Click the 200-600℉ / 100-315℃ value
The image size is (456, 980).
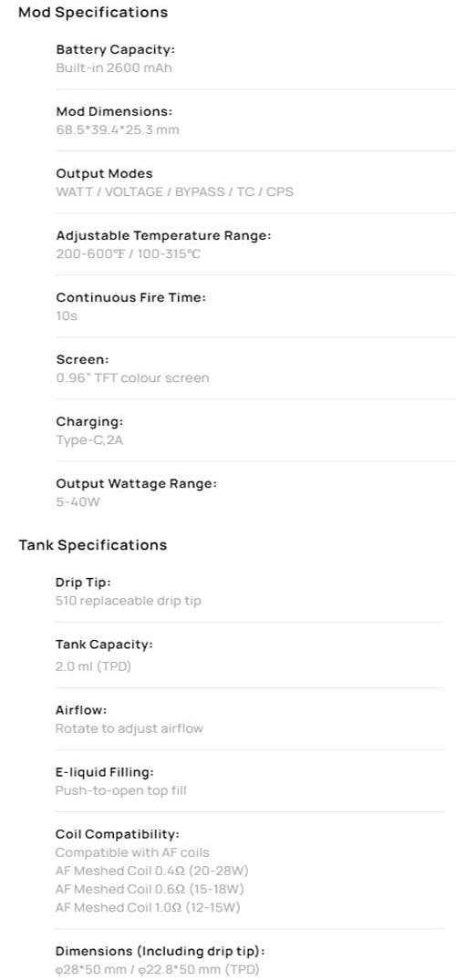[x=129, y=254]
